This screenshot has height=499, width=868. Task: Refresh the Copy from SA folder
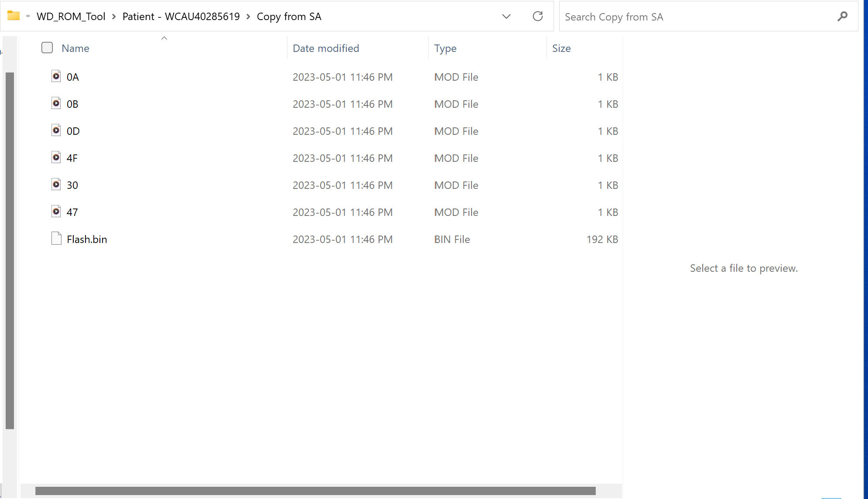point(538,16)
